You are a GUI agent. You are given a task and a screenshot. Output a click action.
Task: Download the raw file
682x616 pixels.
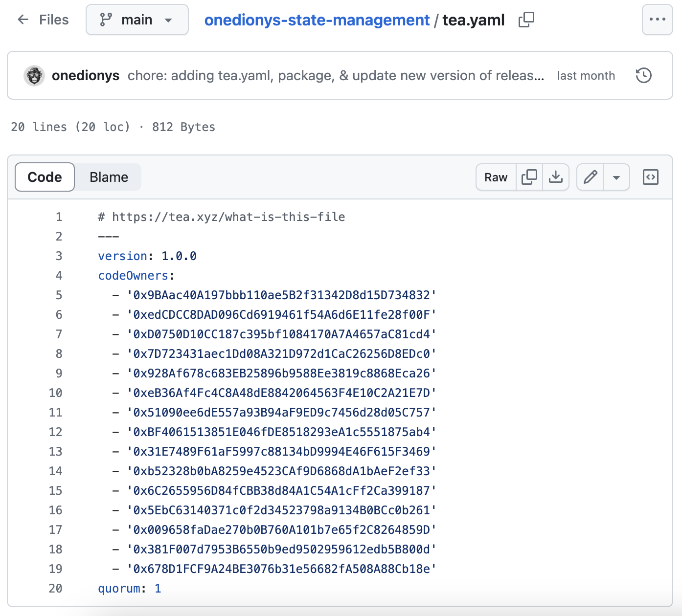point(556,177)
